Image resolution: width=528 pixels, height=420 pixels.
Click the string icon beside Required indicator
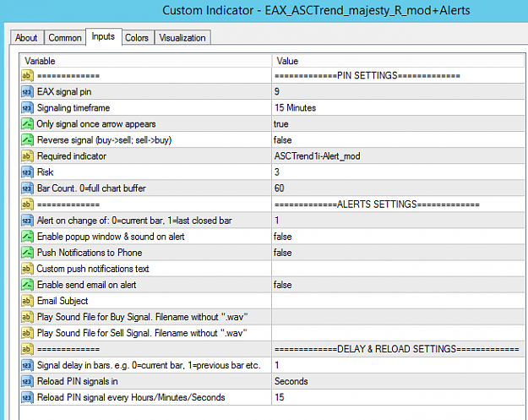click(27, 156)
